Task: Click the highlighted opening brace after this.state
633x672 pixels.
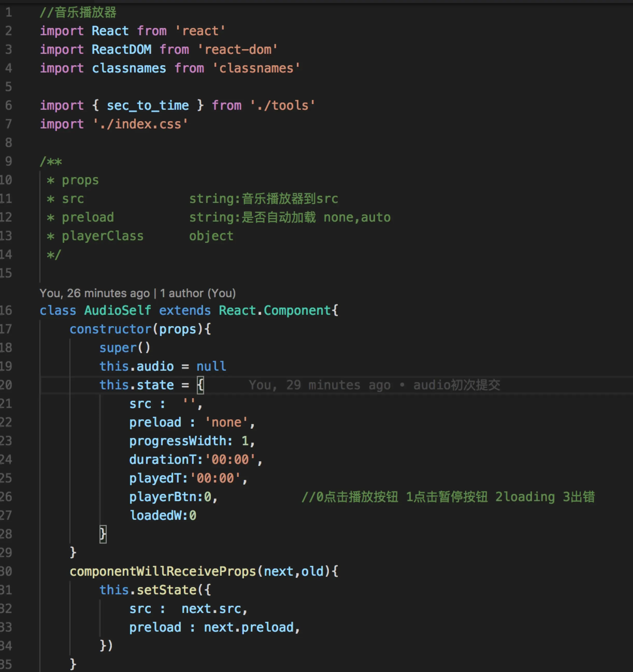Action: [x=200, y=385]
